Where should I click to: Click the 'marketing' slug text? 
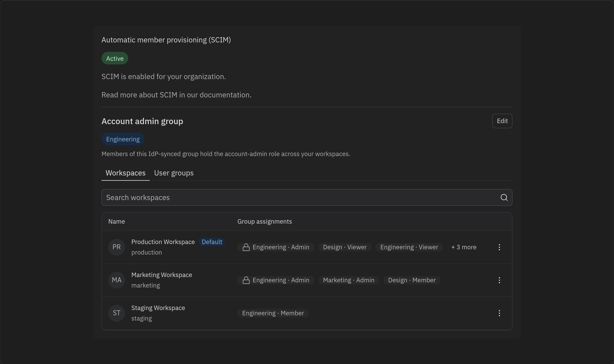coord(146,285)
